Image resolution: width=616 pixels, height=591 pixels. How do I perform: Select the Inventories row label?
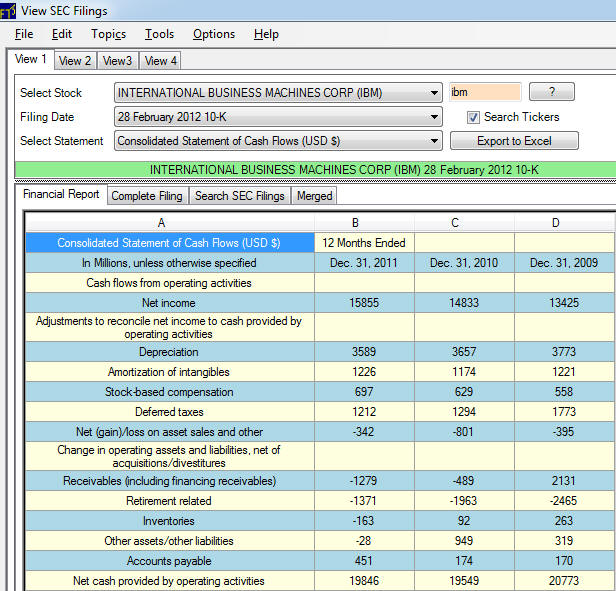tap(170, 521)
